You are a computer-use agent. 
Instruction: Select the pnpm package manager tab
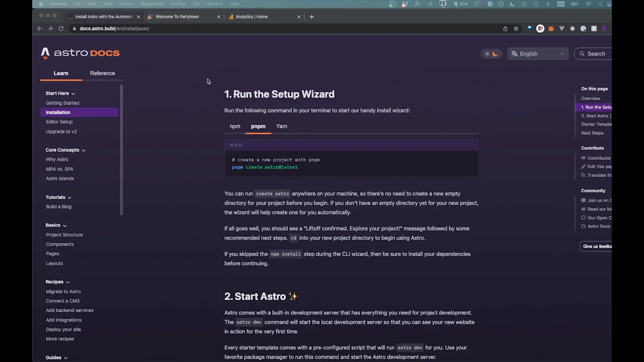tap(258, 127)
